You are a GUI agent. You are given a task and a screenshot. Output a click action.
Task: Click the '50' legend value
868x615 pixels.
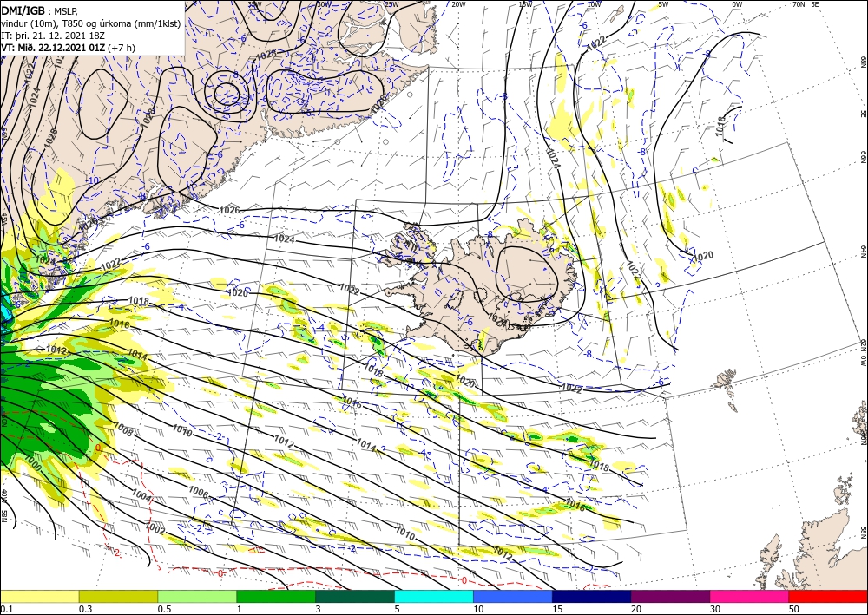(794, 609)
